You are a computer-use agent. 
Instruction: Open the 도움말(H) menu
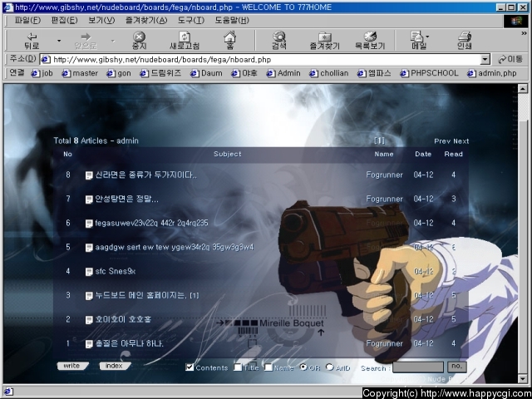232,20
